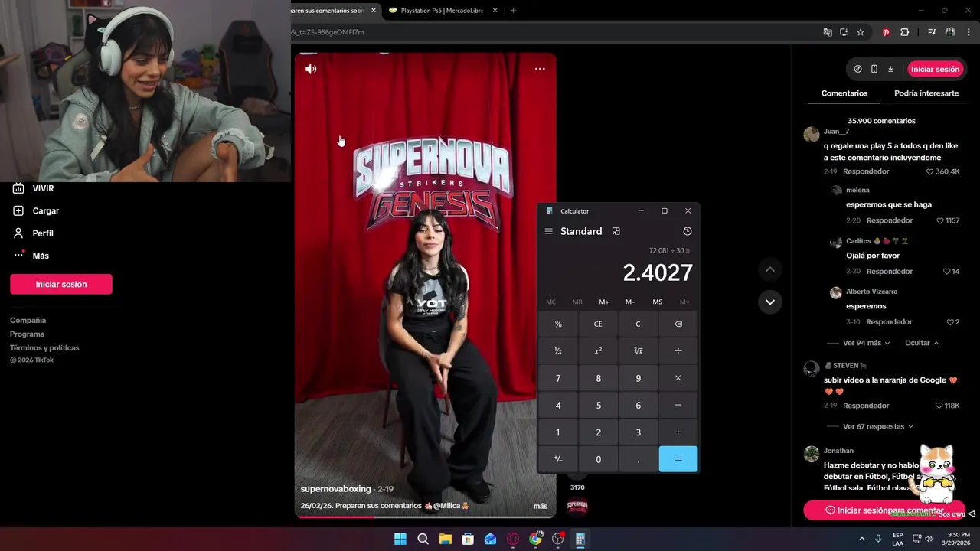Click Calculator M− memory button
Viewport: 980px width, 551px height.
point(630,302)
